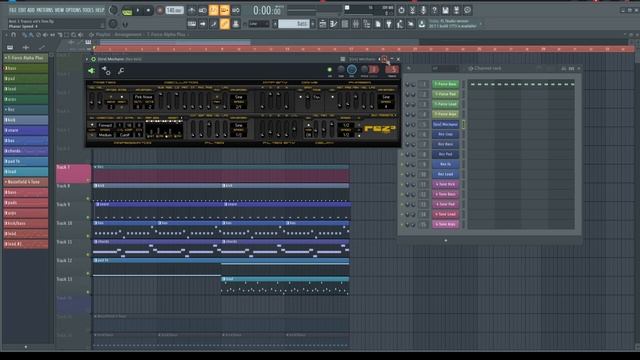
Task: Toggle the highlighted link icon in toolbar
Action: pos(224,24)
